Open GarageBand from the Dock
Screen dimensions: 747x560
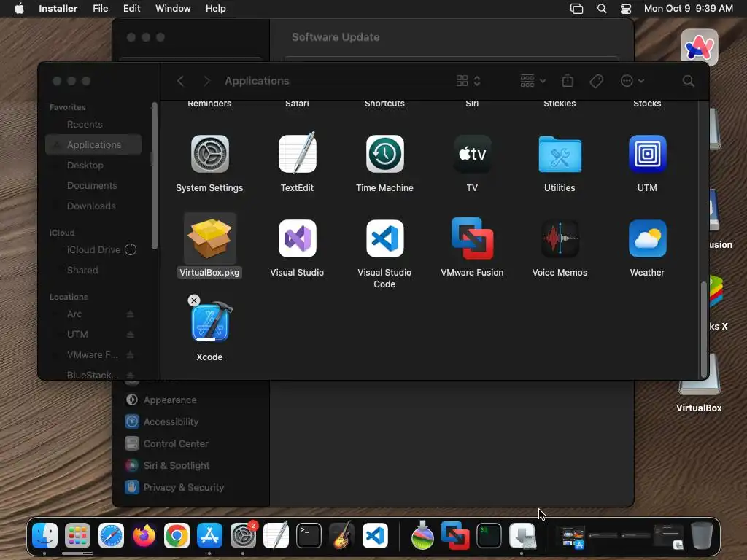pyautogui.click(x=341, y=536)
